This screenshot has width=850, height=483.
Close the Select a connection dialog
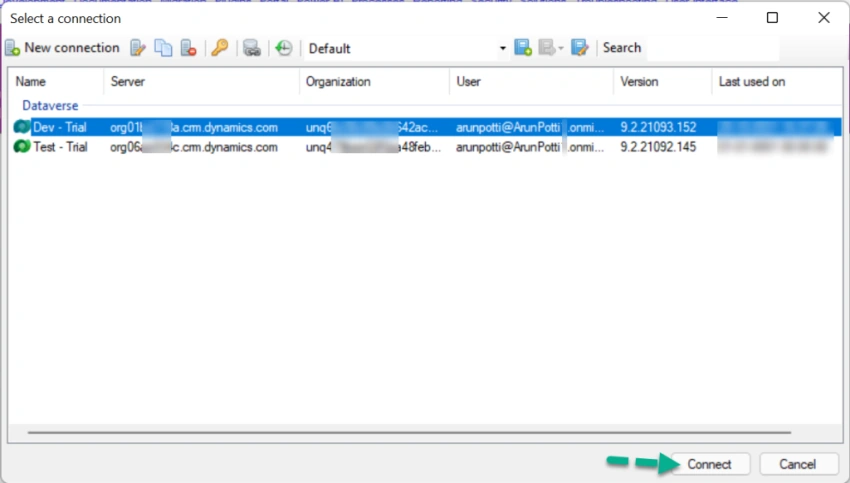coord(824,18)
